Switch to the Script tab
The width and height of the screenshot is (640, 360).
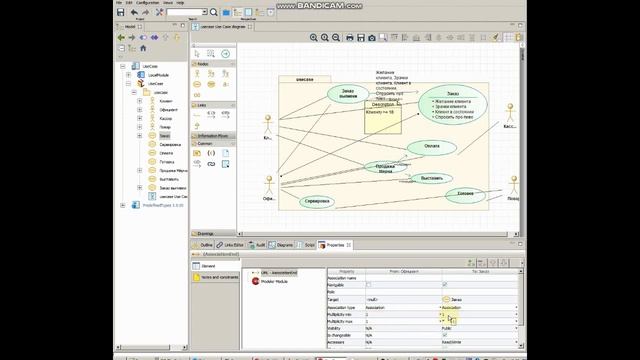point(305,245)
